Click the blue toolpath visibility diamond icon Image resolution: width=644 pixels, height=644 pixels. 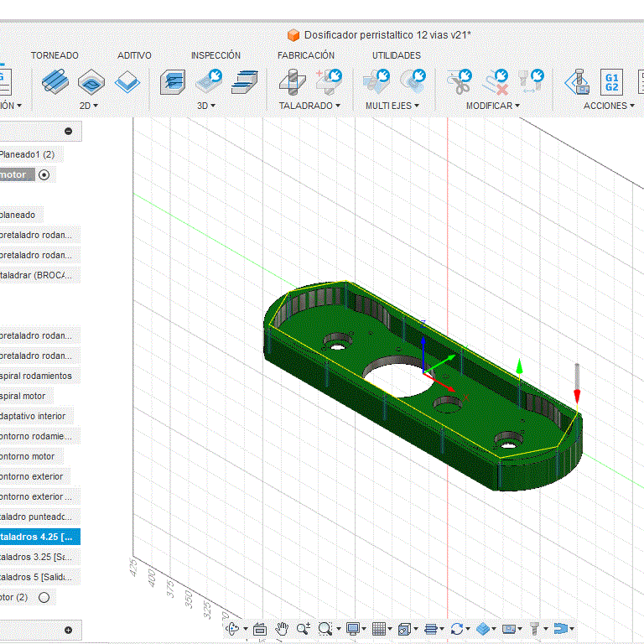[x=483, y=628]
